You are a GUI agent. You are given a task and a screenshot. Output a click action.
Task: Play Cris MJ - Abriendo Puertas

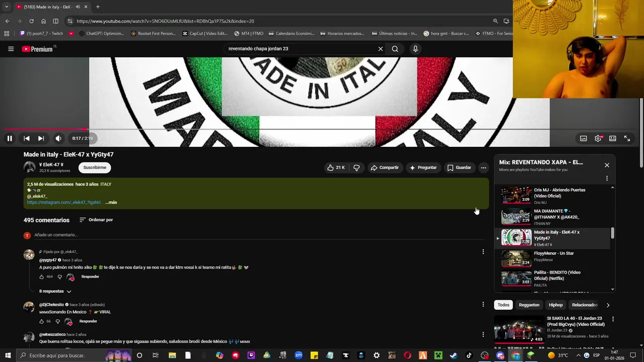point(552,196)
